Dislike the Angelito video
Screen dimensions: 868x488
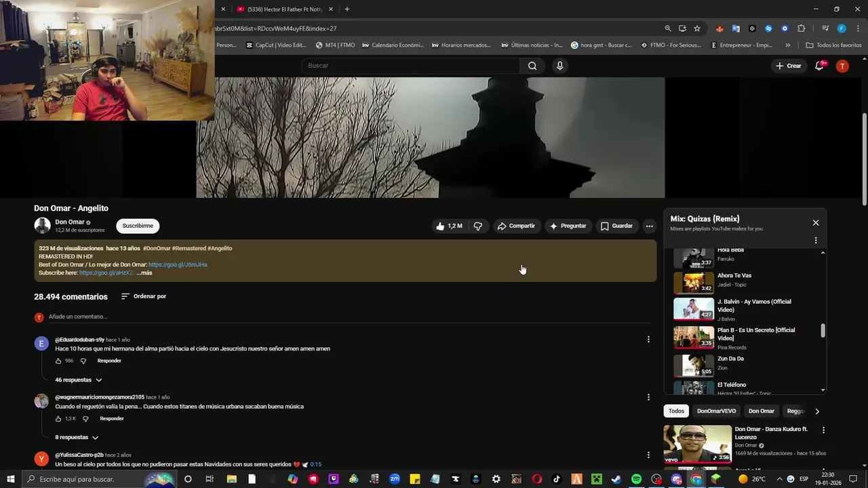(x=478, y=226)
